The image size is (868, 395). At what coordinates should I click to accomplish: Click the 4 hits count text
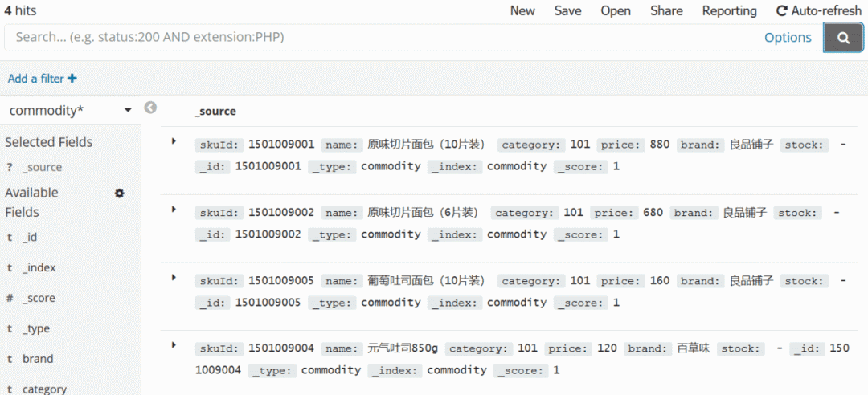click(20, 11)
